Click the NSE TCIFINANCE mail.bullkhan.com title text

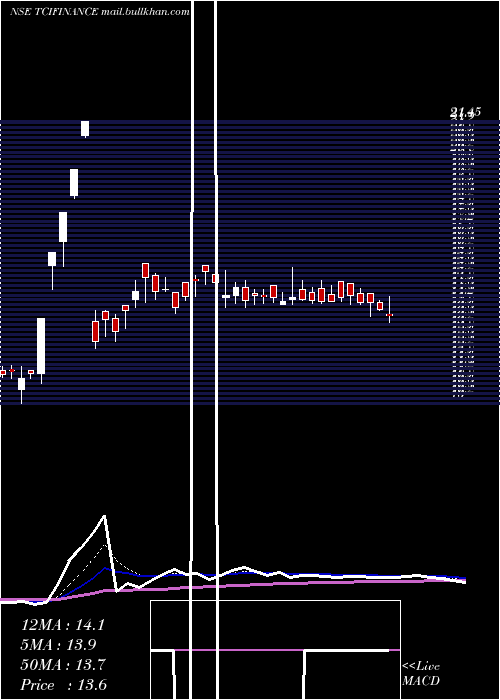point(100,12)
